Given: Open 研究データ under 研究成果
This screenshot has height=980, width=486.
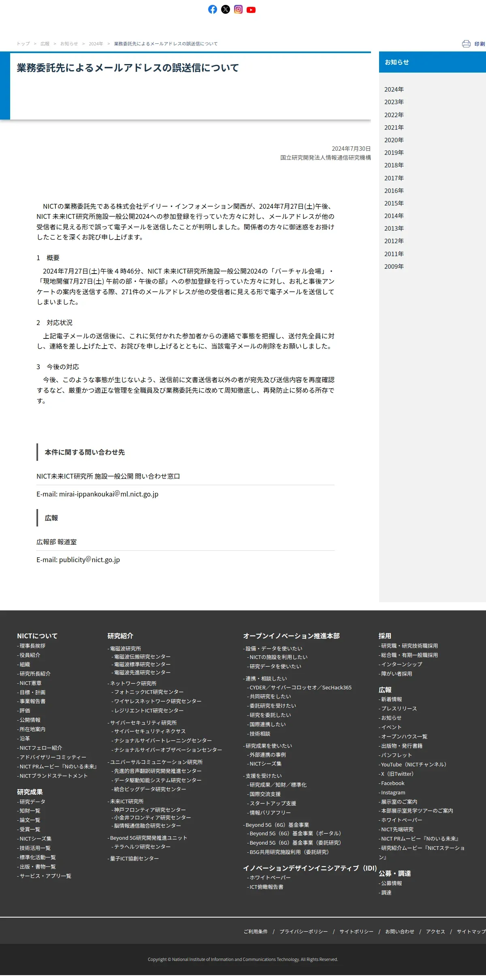Looking at the screenshot, I should 32,802.
